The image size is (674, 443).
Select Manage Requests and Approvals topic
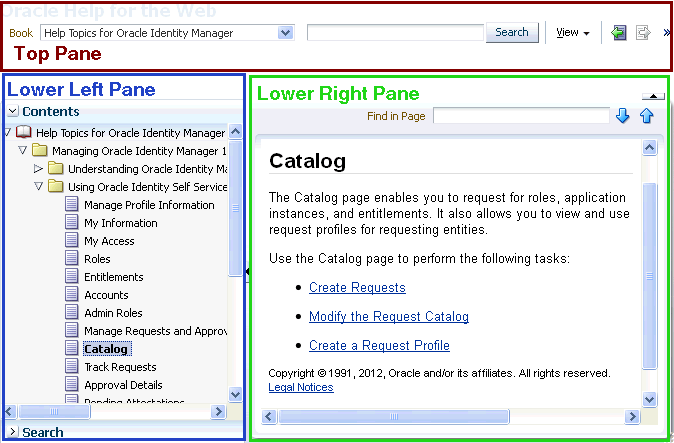(x=156, y=331)
